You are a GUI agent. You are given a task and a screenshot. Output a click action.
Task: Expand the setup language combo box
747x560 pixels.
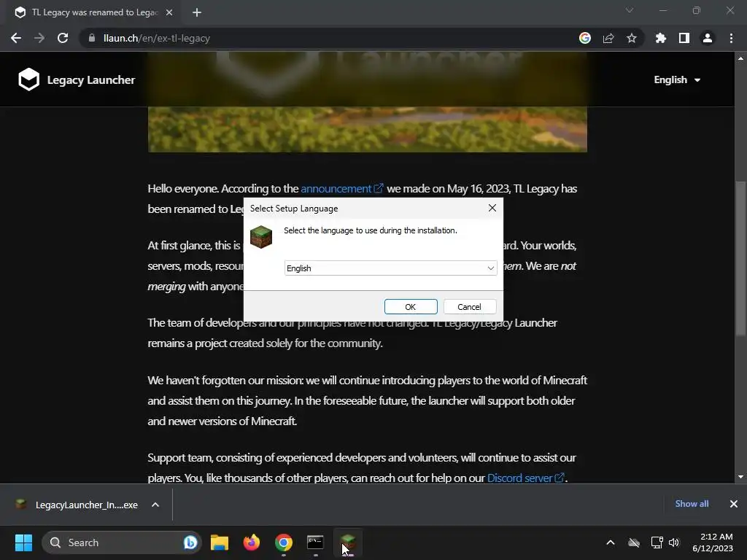[391, 268]
